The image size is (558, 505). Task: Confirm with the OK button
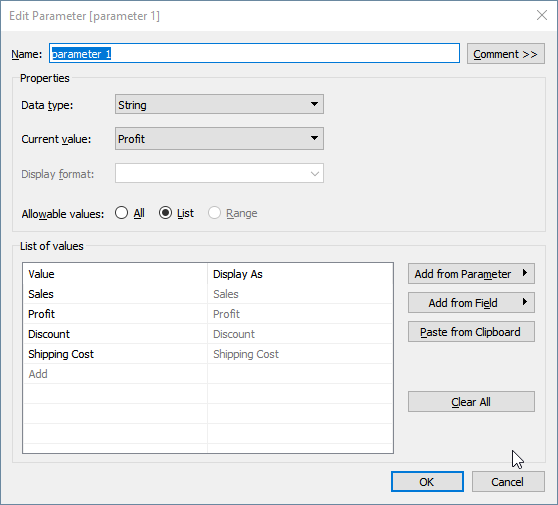(x=427, y=482)
